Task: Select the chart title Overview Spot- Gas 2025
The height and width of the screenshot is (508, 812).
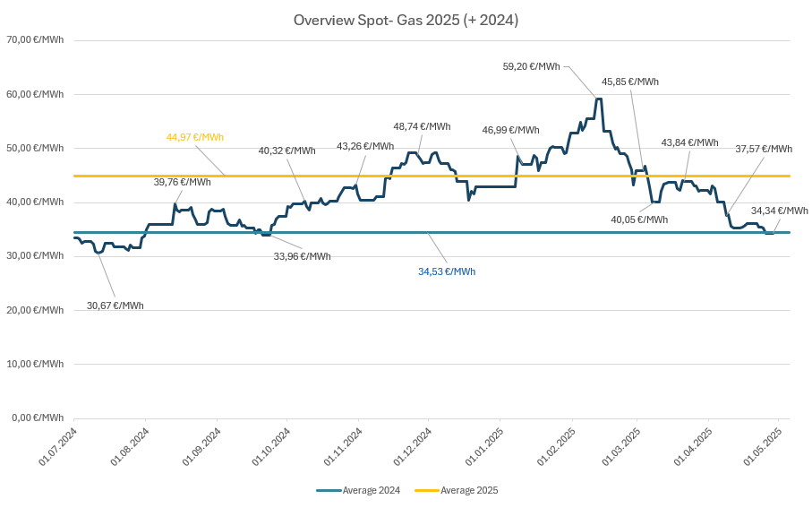Action: click(x=406, y=20)
